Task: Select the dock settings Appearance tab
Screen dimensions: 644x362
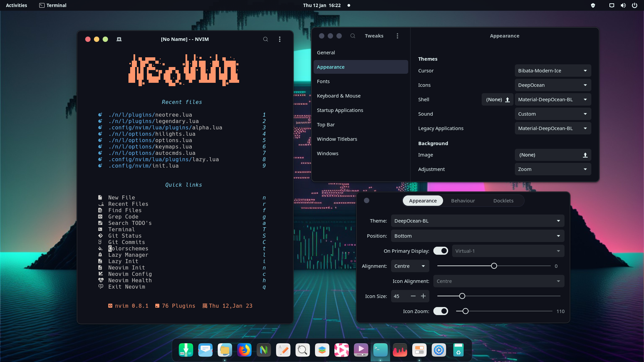Action: [423, 201]
